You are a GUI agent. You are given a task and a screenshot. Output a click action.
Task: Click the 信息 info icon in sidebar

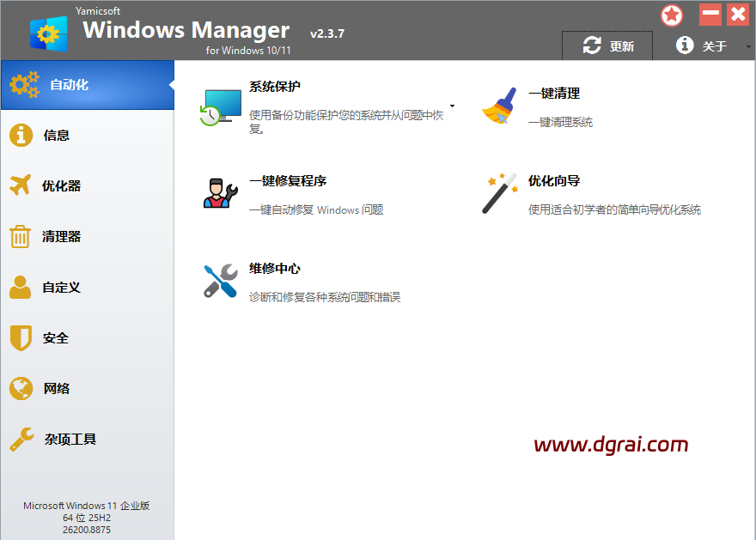pyautogui.click(x=21, y=135)
